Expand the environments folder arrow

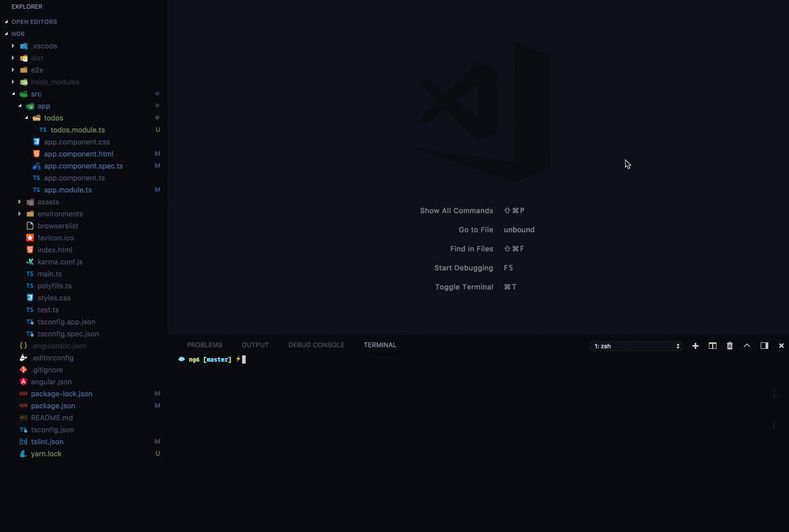pyautogui.click(x=20, y=214)
